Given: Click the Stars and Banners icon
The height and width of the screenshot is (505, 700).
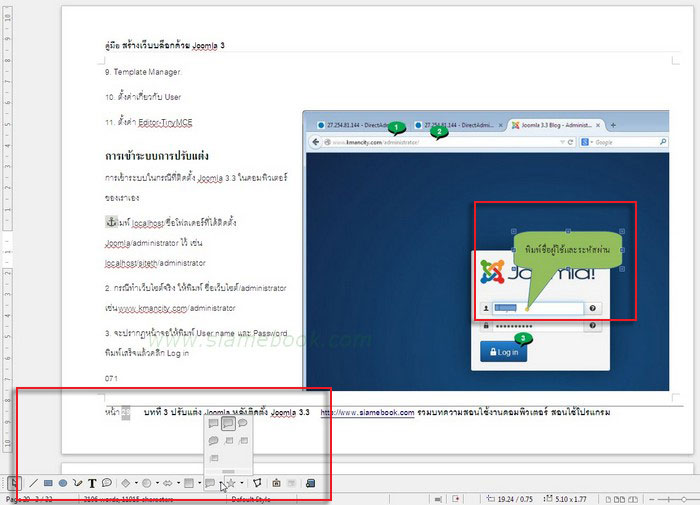Looking at the screenshot, I should coord(231,483).
